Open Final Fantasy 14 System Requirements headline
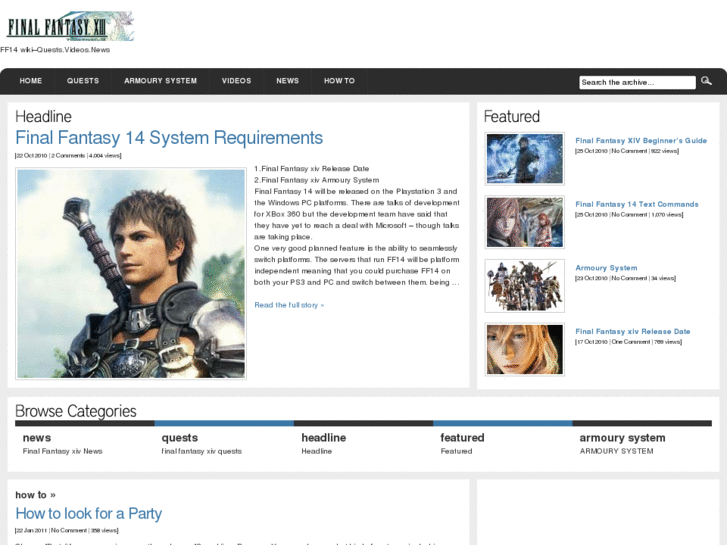Viewport: 727px width, 545px height. 169,138
